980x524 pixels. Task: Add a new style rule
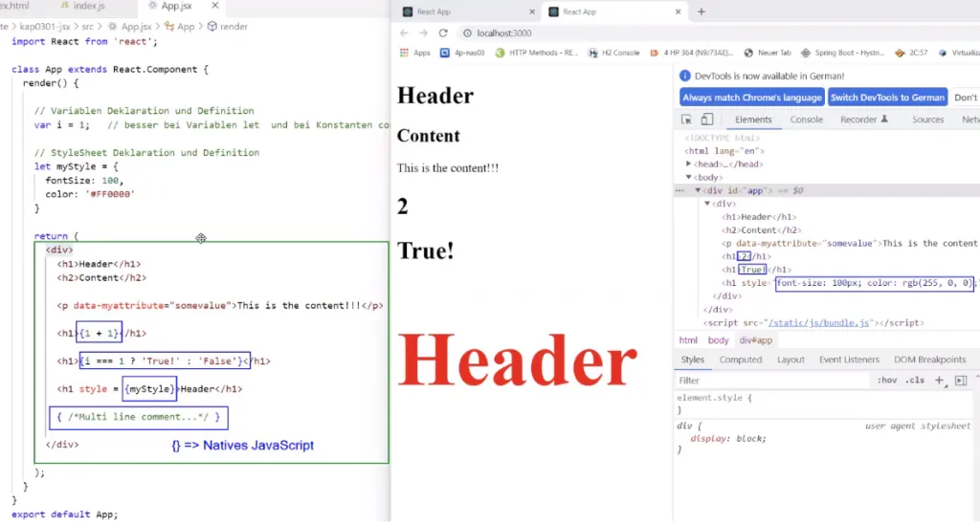pos(940,380)
